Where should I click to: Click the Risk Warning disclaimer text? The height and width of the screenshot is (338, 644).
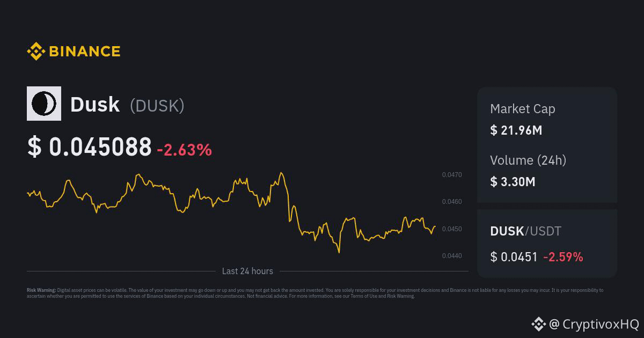tap(315, 293)
